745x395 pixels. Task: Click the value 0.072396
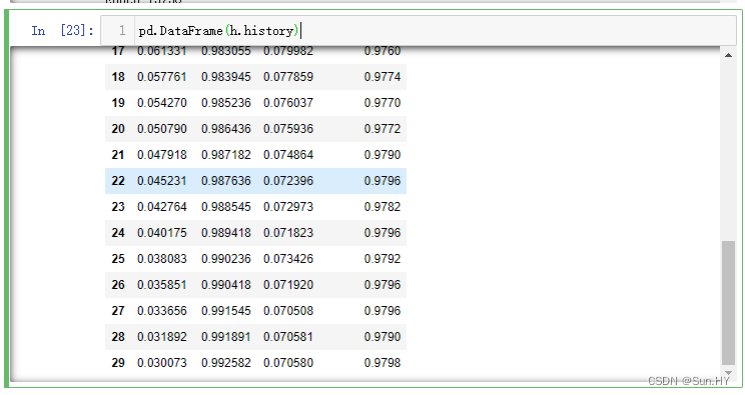[x=288, y=181]
